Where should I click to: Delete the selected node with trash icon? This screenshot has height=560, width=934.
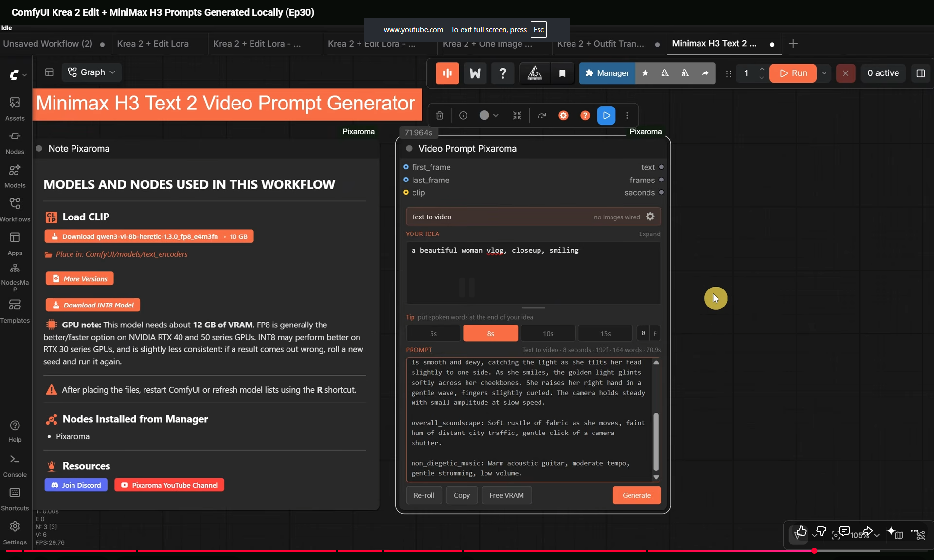tap(439, 115)
